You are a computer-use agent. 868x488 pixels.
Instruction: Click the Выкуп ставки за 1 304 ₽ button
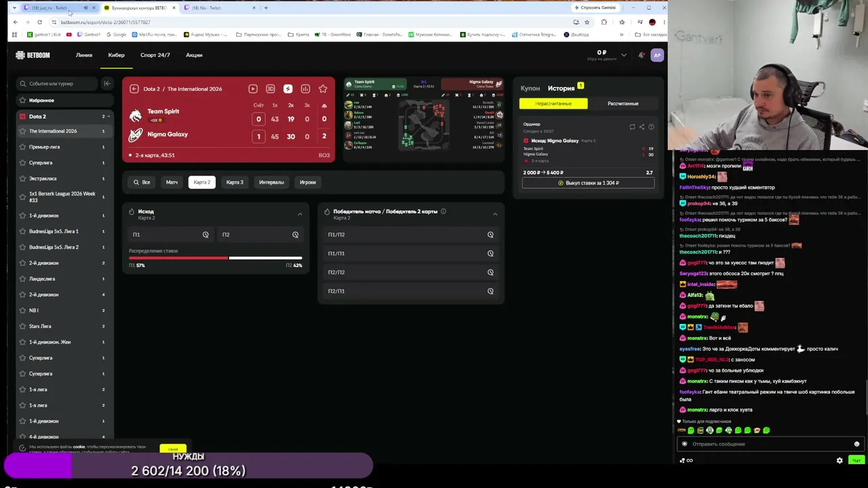588,183
